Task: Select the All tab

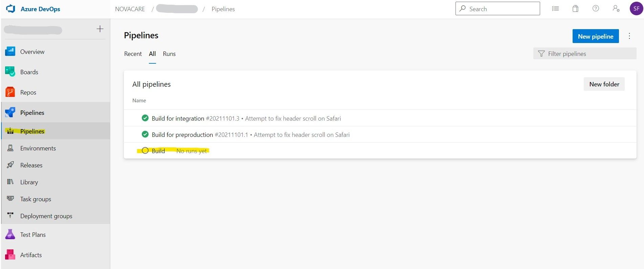Action: coord(152,54)
